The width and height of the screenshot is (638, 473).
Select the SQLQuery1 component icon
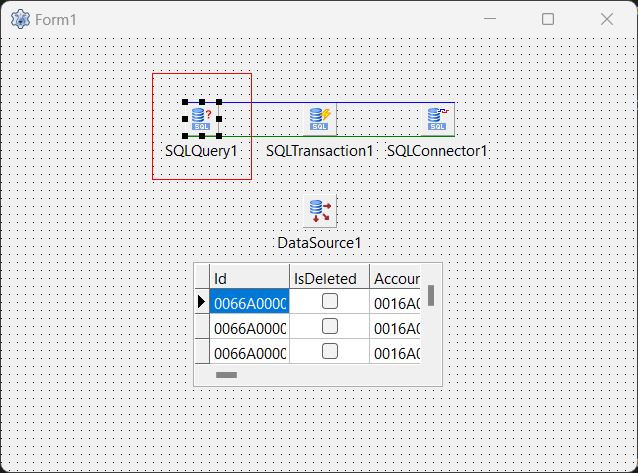201,118
